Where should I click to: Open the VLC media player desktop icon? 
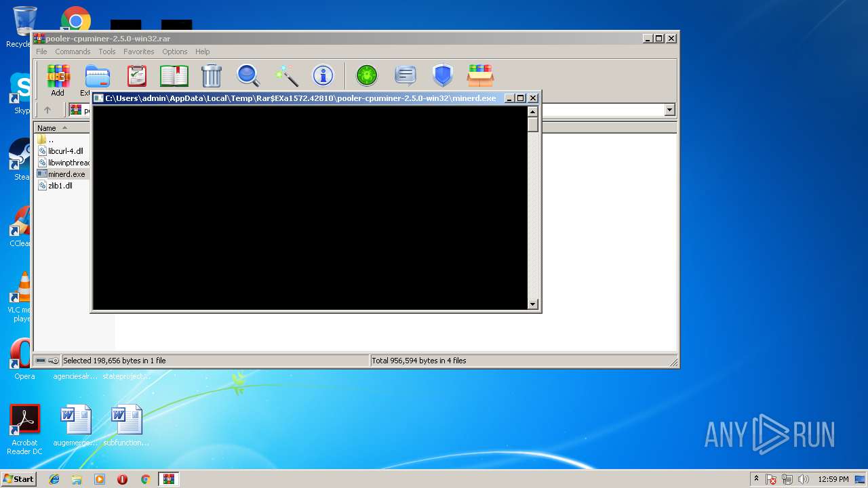tap(22, 297)
